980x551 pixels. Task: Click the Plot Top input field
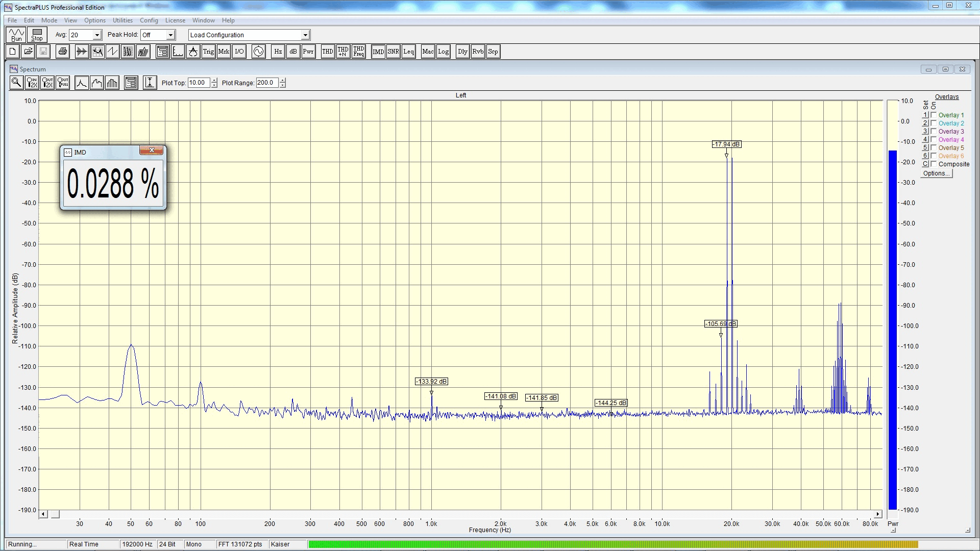(x=198, y=83)
